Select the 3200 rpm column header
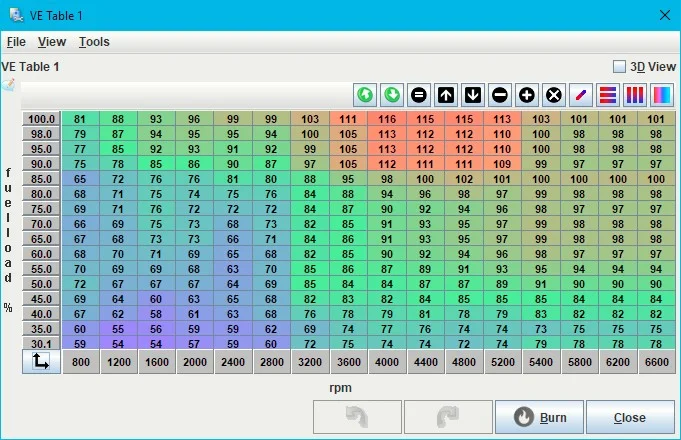The height and width of the screenshot is (440, 681). [310, 362]
